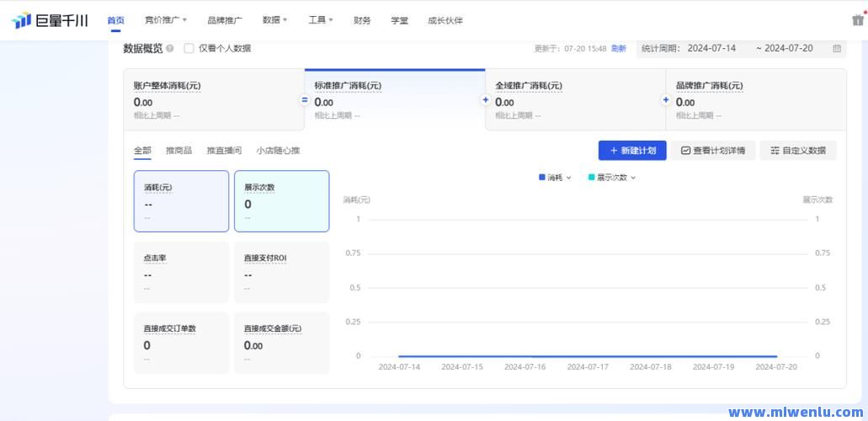This screenshot has width=868, height=421.
Task: Expand the 数据 menu
Action: point(275,20)
